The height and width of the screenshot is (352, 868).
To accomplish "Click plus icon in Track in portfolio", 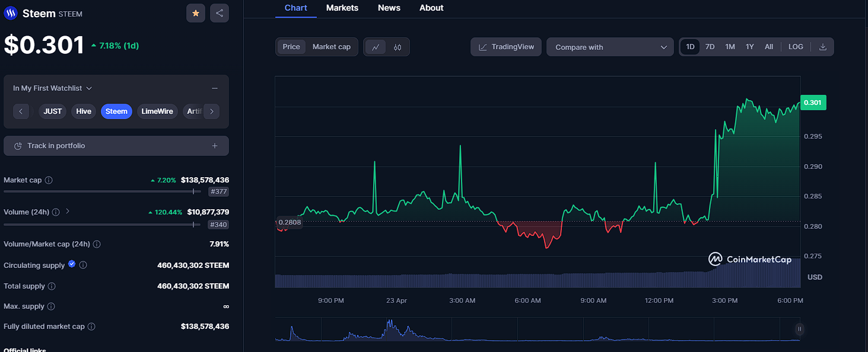I will (215, 146).
